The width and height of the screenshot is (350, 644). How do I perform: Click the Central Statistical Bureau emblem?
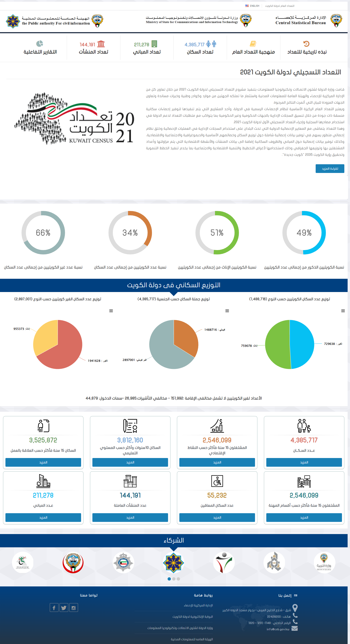point(336,20)
